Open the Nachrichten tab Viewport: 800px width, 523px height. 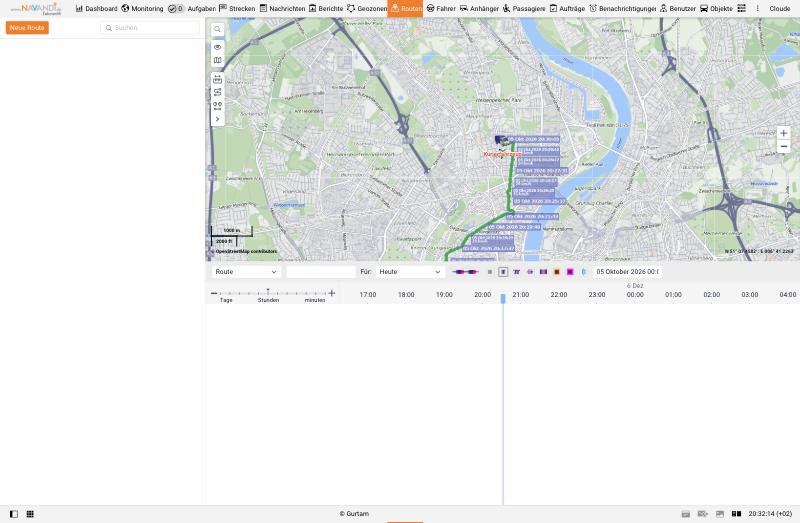click(x=282, y=9)
